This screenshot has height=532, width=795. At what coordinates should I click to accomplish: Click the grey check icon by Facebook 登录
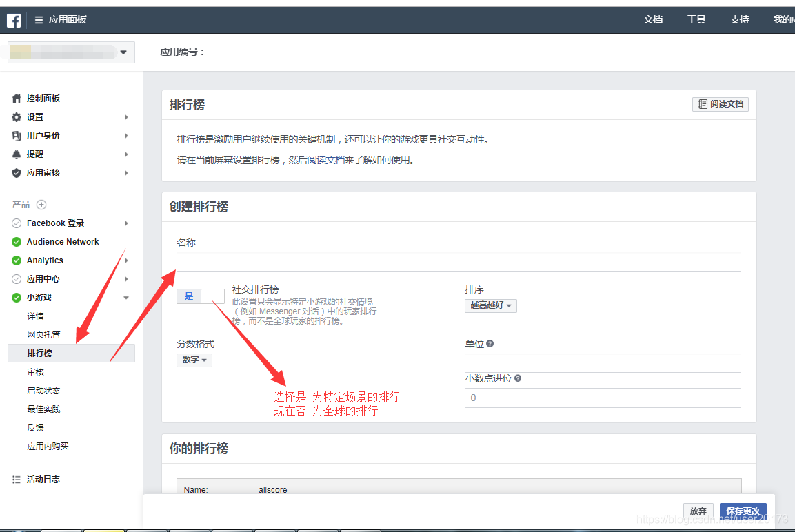(x=17, y=223)
